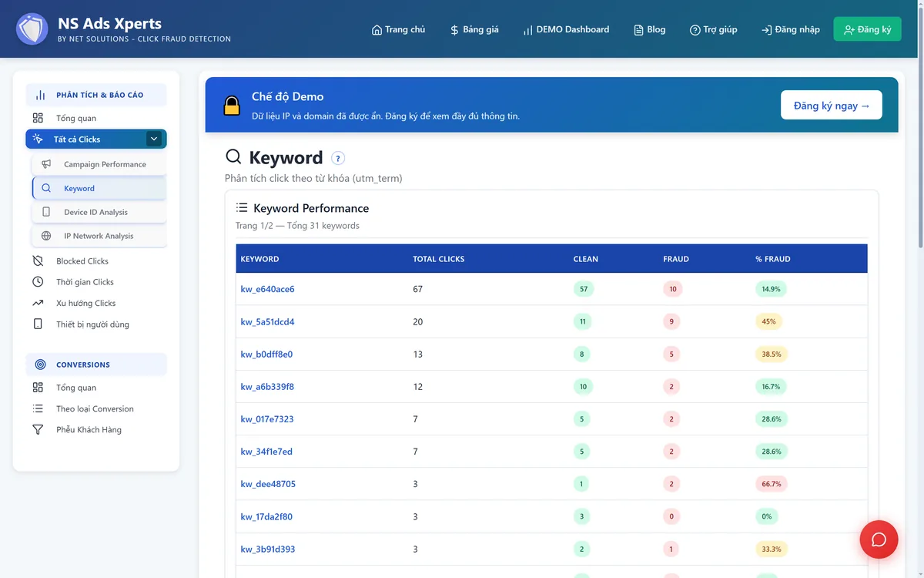Click the IP Network Analysis globe icon
Image resolution: width=924 pixels, height=578 pixels.
[x=46, y=236]
